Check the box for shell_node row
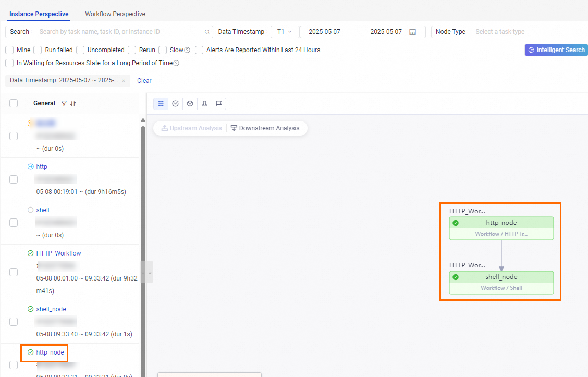Screen dimensions: 588x377 14,322
